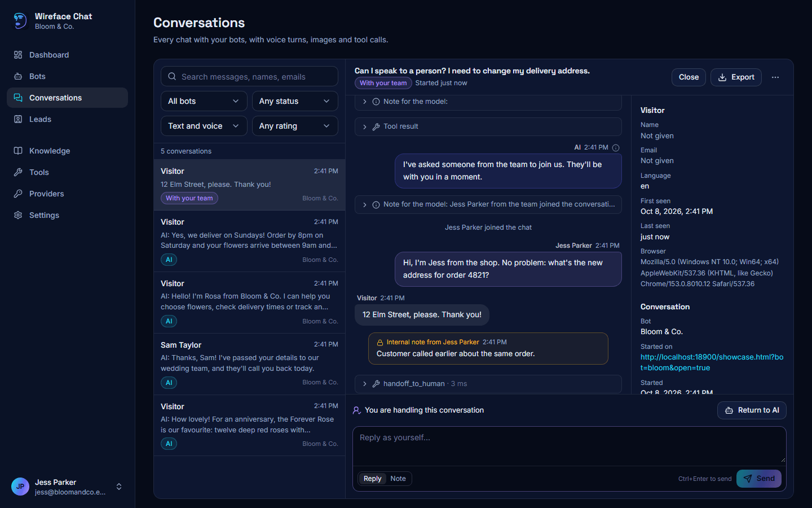812x508 pixels.
Task: Click the Settings gear icon
Action: pyautogui.click(x=18, y=215)
